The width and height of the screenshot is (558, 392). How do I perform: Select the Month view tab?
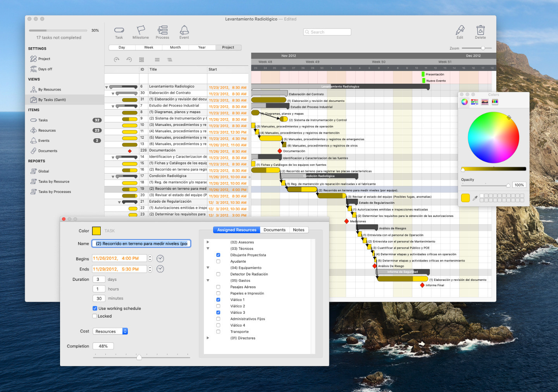175,47
